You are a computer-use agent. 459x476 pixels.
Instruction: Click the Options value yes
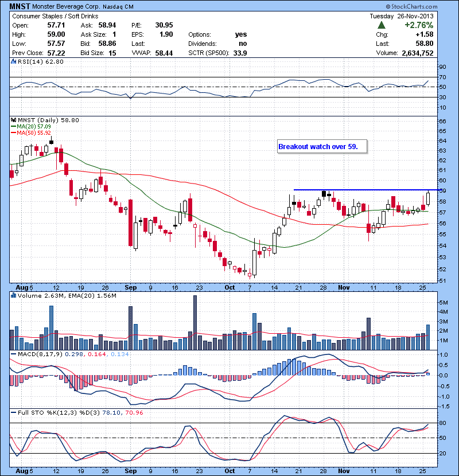pyautogui.click(x=241, y=34)
